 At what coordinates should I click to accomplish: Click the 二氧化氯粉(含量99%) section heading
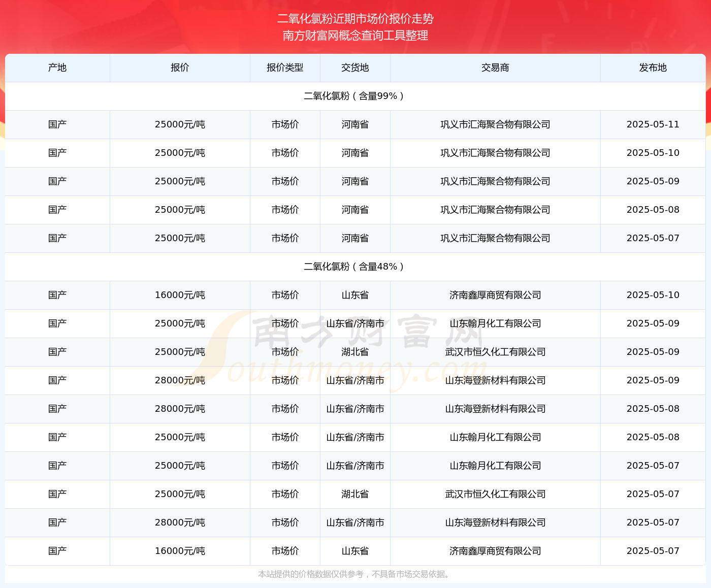coord(355,96)
